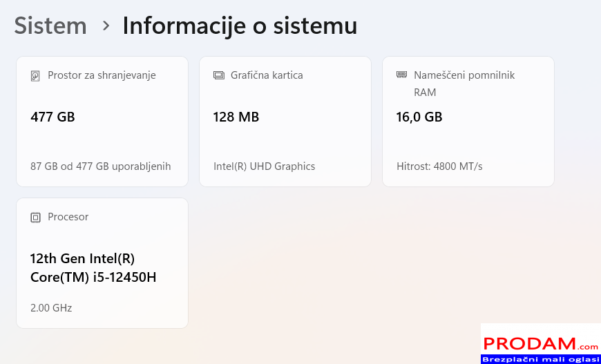This screenshot has height=364, width=601.
Task: Click the Informacije o sistemu heading
Action: click(240, 26)
